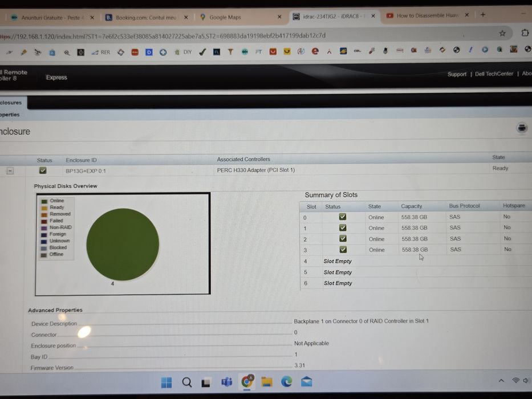The width and height of the screenshot is (532, 399).
Task: Click the green status check for slot 2
Action: 343,238
